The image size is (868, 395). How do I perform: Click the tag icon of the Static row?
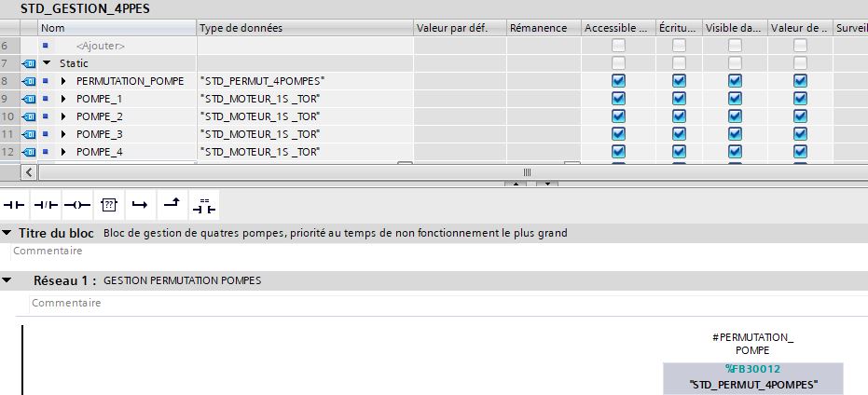point(28,63)
